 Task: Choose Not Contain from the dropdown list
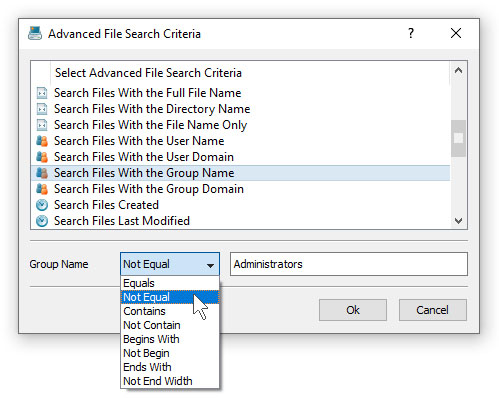170,325
